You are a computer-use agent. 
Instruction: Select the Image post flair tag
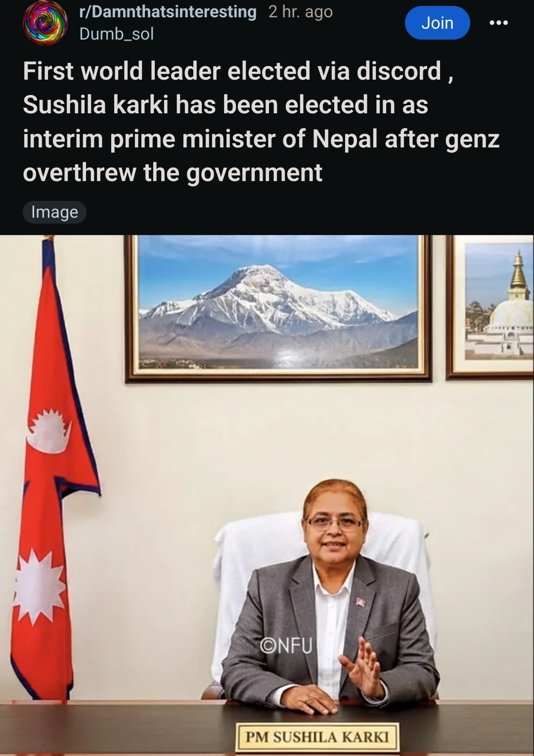pos(54,212)
